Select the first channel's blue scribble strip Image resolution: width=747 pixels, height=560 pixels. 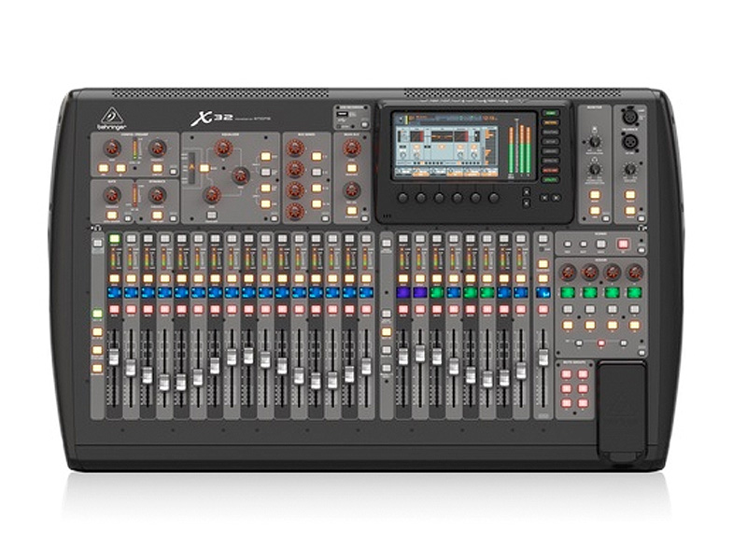click(115, 292)
